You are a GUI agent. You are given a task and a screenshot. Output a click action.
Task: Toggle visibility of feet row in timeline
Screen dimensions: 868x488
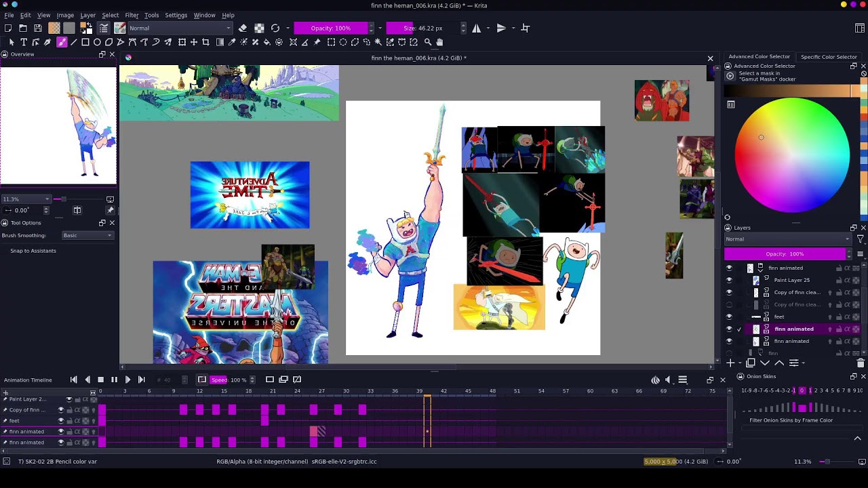(x=60, y=421)
